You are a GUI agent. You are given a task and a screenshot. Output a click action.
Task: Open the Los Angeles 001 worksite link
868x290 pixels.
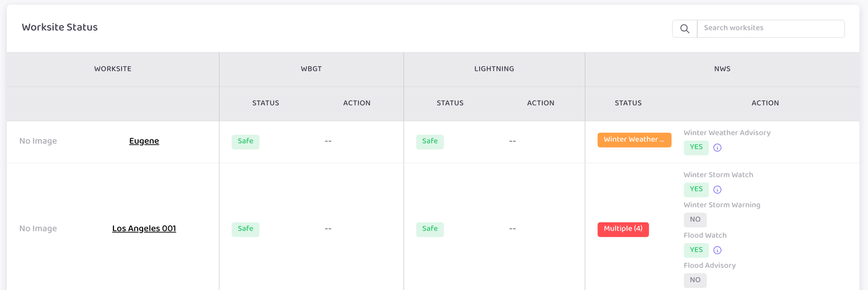[x=144, y=229]
